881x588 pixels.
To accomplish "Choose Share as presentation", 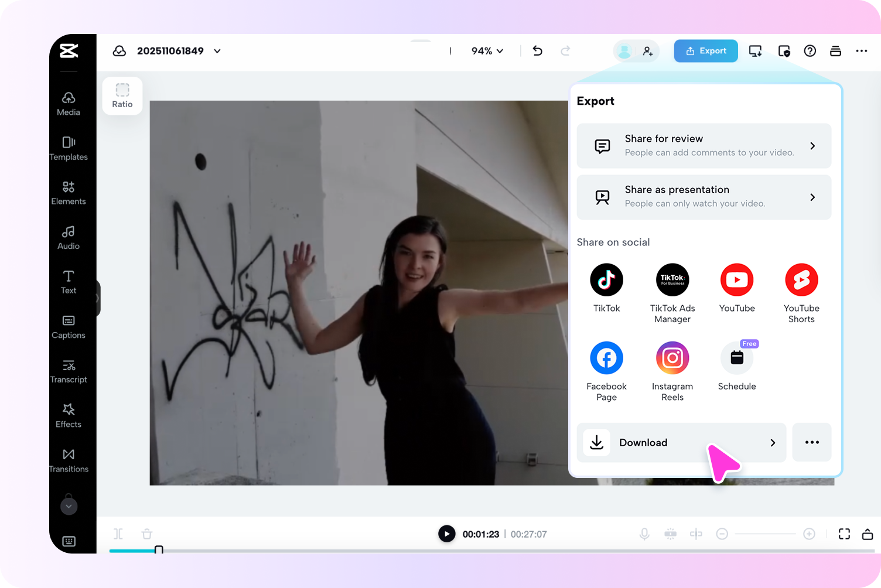I will (x=704, y=197).
